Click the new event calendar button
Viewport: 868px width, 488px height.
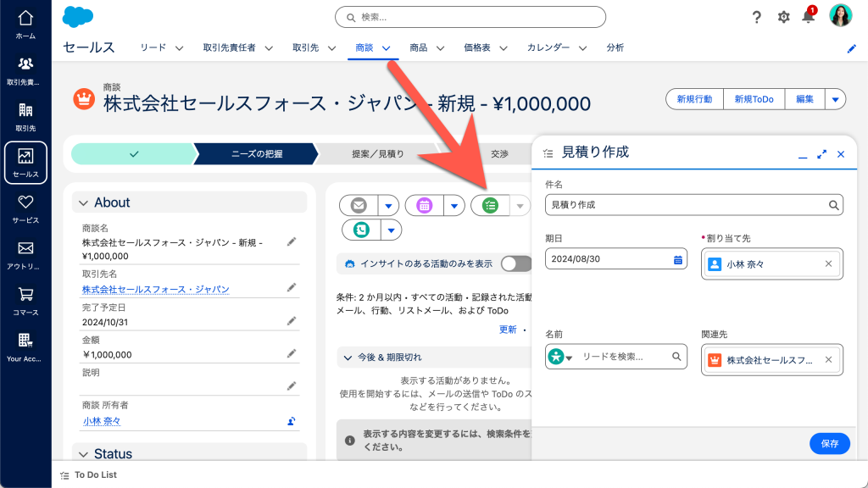[x=424, y=205]
